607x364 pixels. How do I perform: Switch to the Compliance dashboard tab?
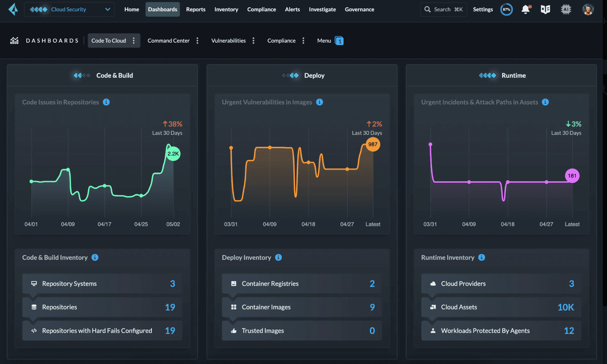coord(281,41)
